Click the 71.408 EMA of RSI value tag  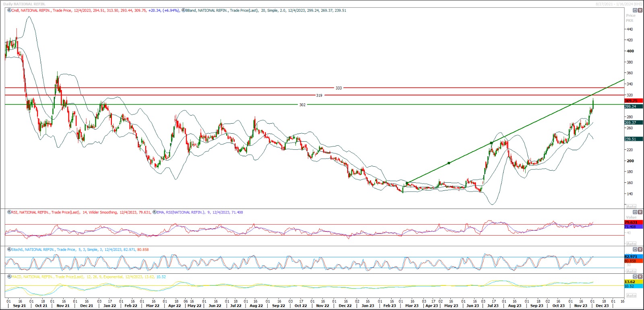(633, 227)
